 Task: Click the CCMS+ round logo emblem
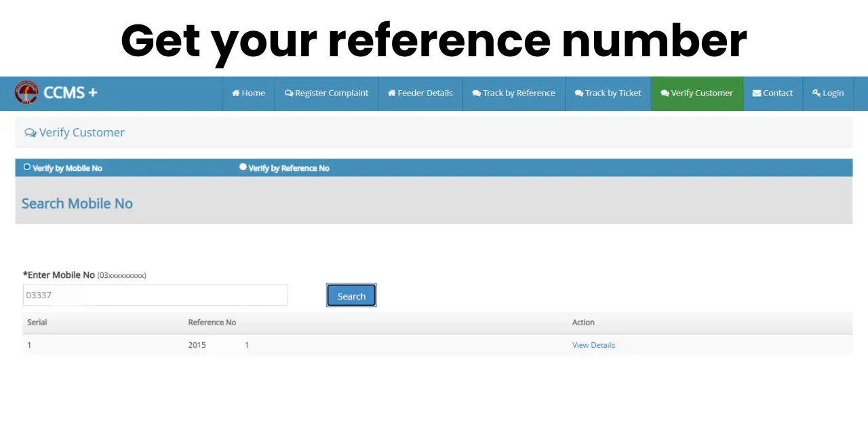pos(26,92)
